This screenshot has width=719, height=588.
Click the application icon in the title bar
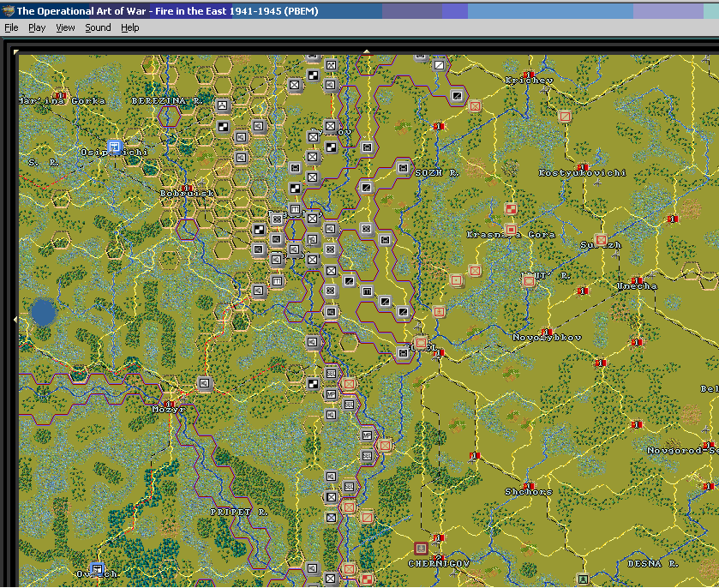8,11
